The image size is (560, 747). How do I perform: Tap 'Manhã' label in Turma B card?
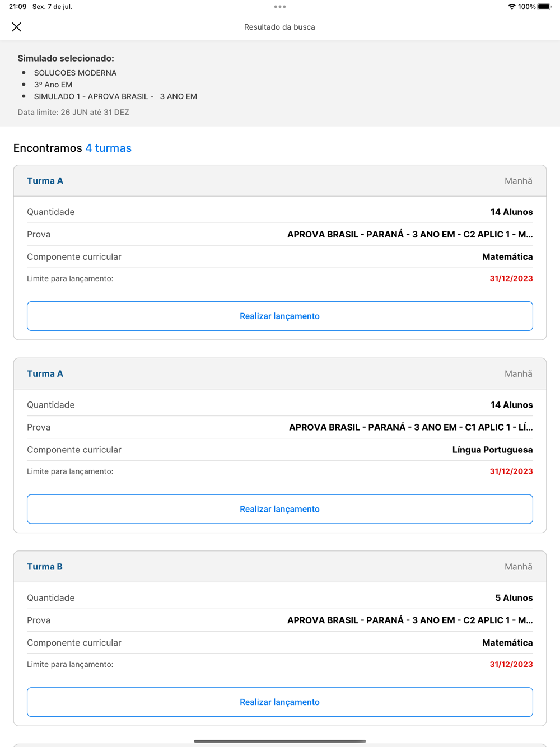click(x=519, y=567)
